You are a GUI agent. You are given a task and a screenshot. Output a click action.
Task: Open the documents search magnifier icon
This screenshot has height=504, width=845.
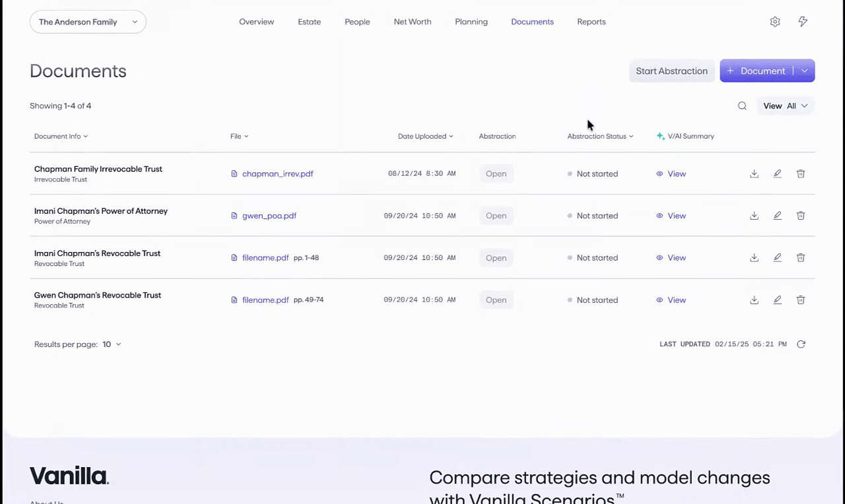742,106
